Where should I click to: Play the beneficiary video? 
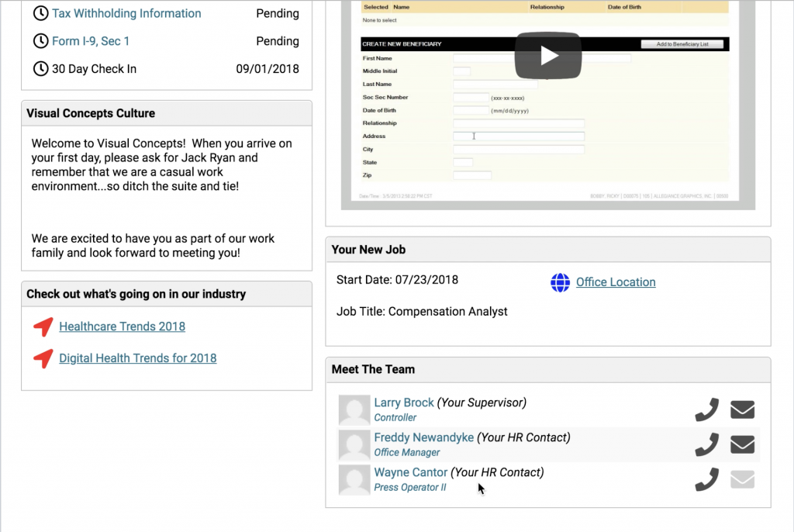547,55
